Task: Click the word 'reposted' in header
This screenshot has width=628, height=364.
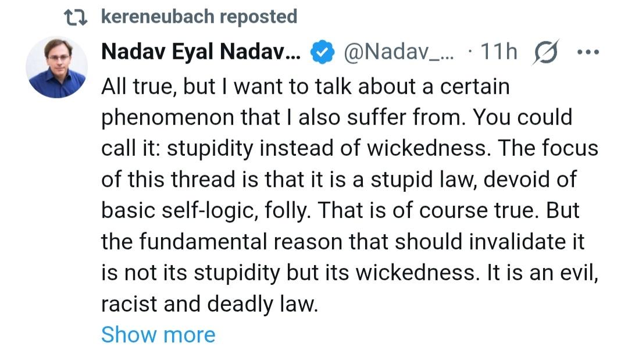Action: click(x=259, y=17)
